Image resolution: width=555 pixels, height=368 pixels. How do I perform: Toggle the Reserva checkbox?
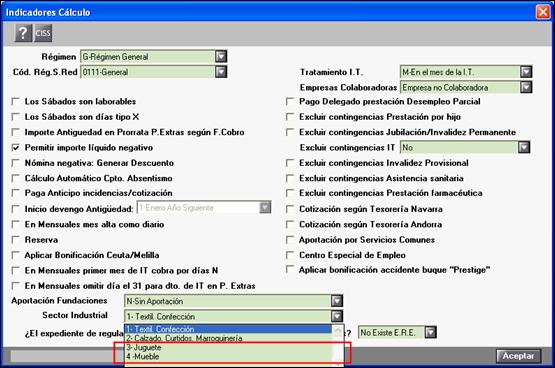pyautogui.click(x=15, y=240)
